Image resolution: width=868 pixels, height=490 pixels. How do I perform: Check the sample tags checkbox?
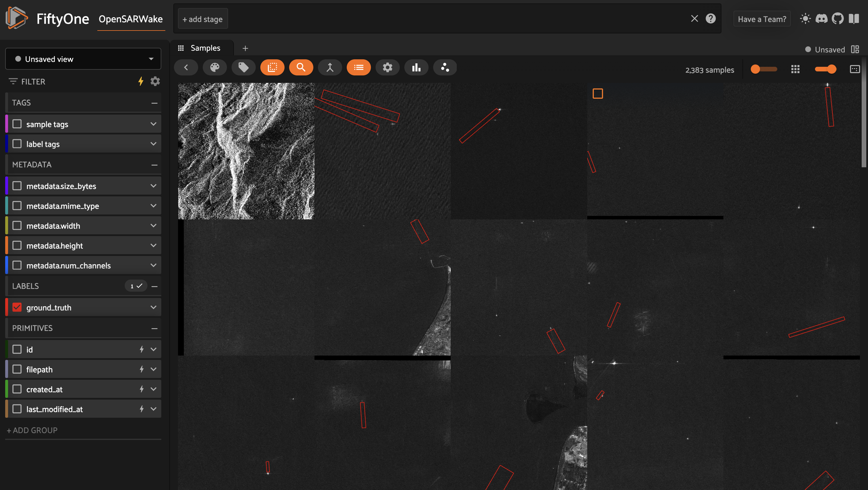pos(17,124)
